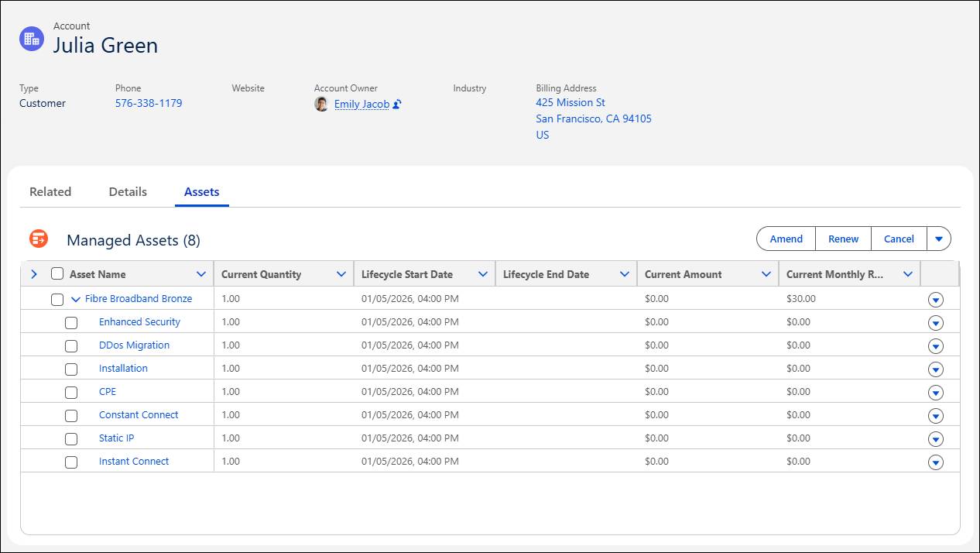Check the Enhanced Security row
980x553 pixels.
[71, 322]
